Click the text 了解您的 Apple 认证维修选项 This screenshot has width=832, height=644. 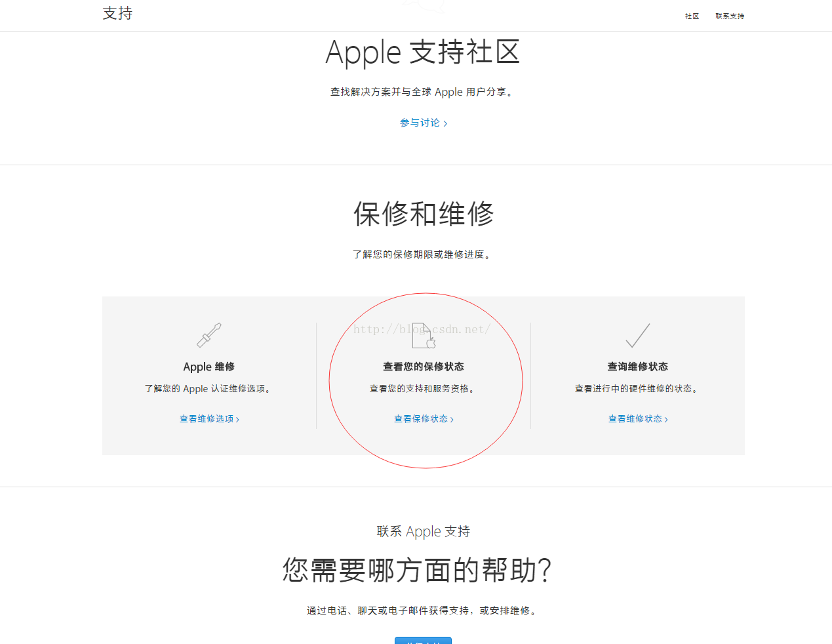point(209,389)
